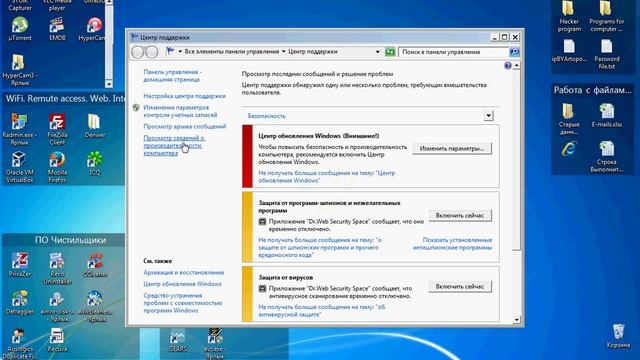This screenshot has height=360, width=640.
Task: Open 'Изменение параметров контроля учетных записей' link
Action: 180,111
